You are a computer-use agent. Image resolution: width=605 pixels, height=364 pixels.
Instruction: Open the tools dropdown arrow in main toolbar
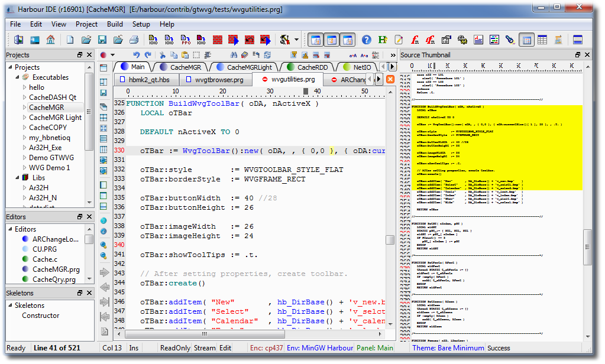(x=296, y=40)
